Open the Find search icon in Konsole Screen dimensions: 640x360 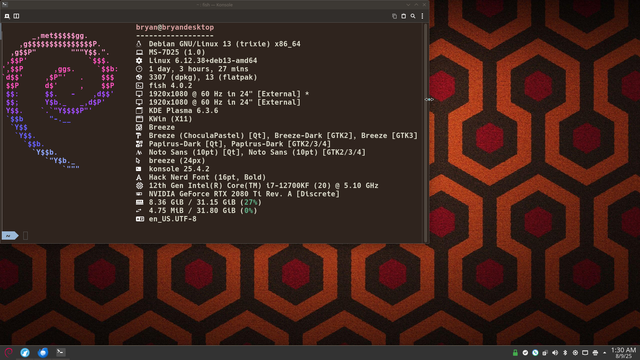pos(413,16)
